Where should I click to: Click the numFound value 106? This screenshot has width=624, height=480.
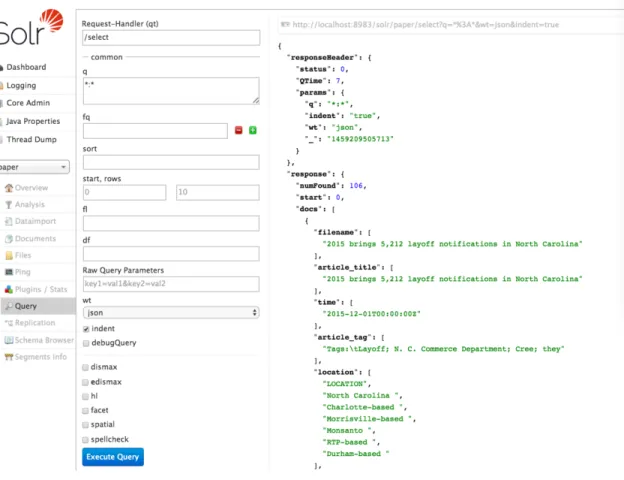tap(356, 186)
